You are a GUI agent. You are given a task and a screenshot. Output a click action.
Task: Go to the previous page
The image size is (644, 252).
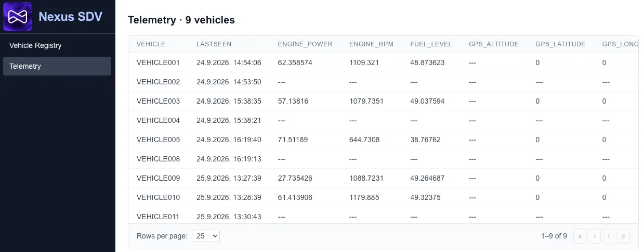pyautogui.click(x=594, y=236)
